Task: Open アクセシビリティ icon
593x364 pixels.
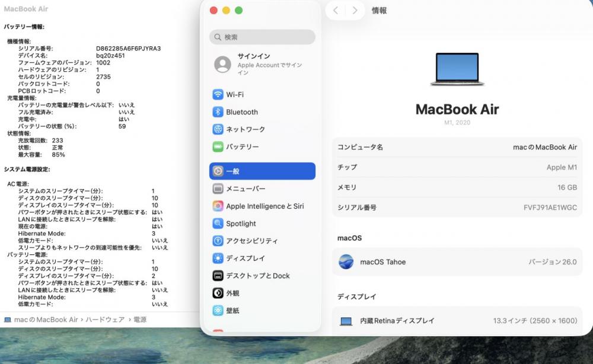Action: 218,241
